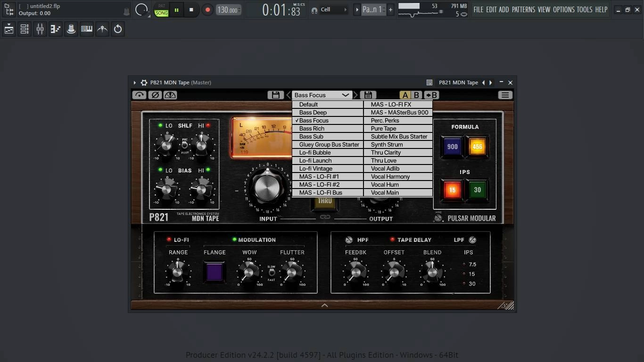This screenshot has width=644, height=362.
Task: Click the copy to B button
Action: pos(431,95)
